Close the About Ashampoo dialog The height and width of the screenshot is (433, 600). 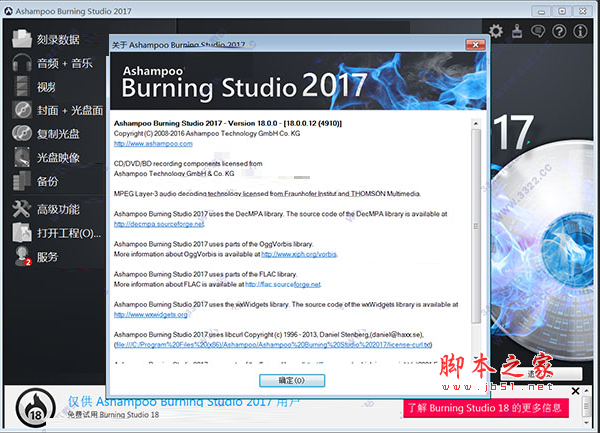click(x=475, y=45)
